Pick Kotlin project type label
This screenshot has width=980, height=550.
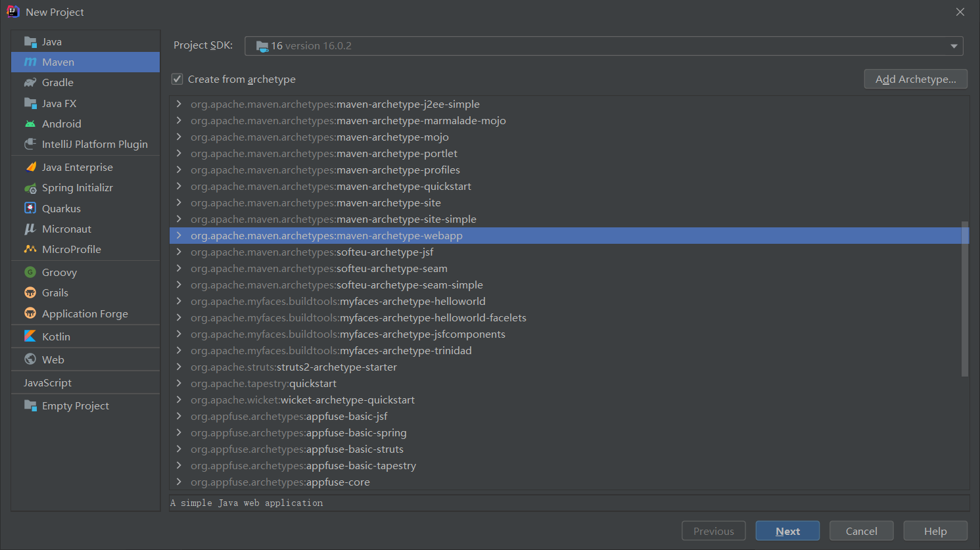[x=56, y=336]
